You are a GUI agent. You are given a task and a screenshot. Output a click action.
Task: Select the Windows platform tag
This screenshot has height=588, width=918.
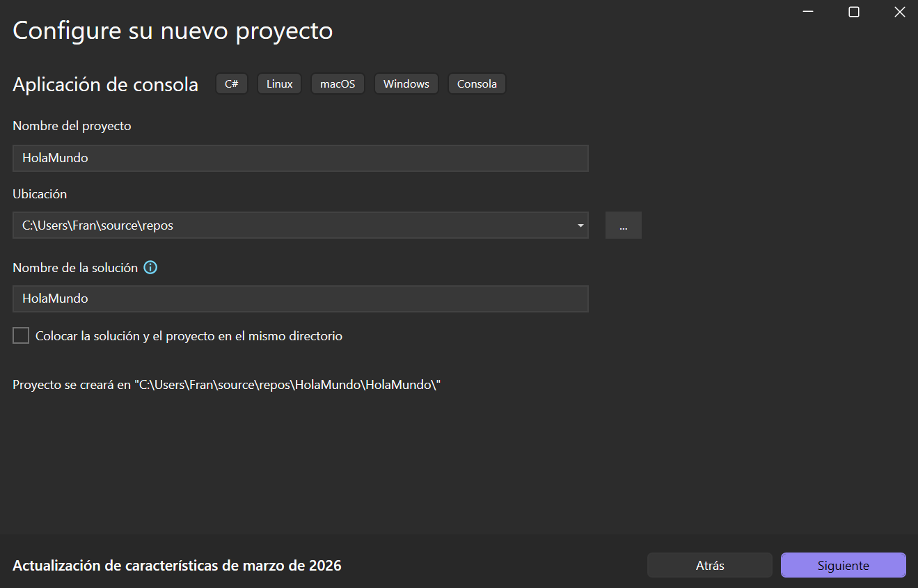click(x=406, y=84)
